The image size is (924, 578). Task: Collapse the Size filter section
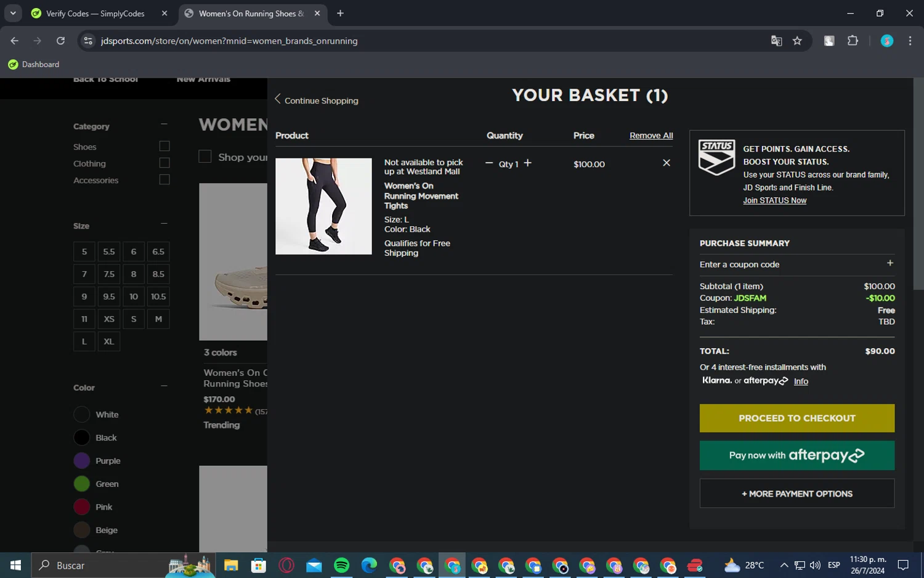[164, 224]
